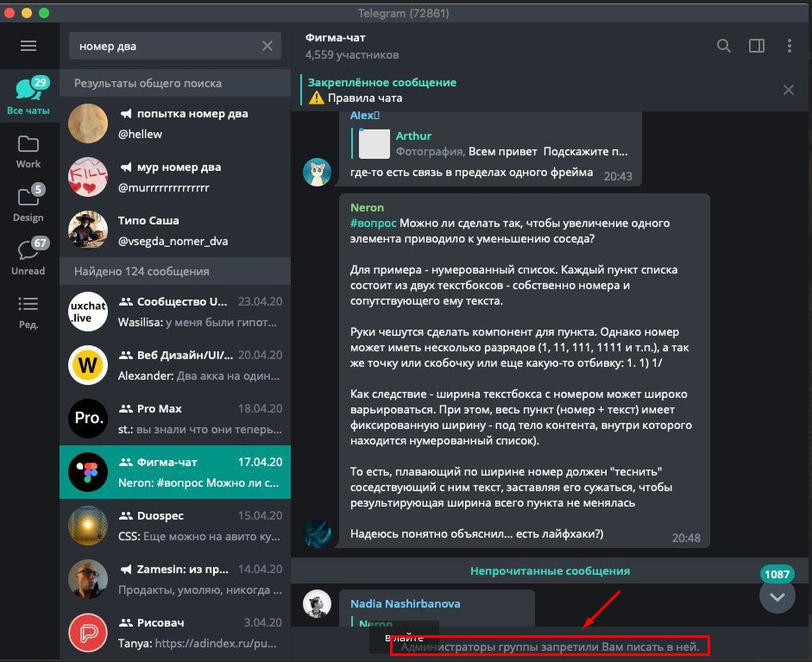Screen dimensions: 812x662
Task: Open the "Pro Max" group result
Action: [x=175, y=419]
